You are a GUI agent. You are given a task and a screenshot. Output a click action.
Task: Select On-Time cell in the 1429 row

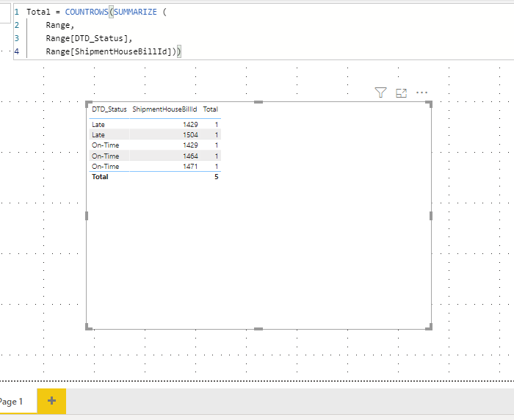(x=105, y=145)
